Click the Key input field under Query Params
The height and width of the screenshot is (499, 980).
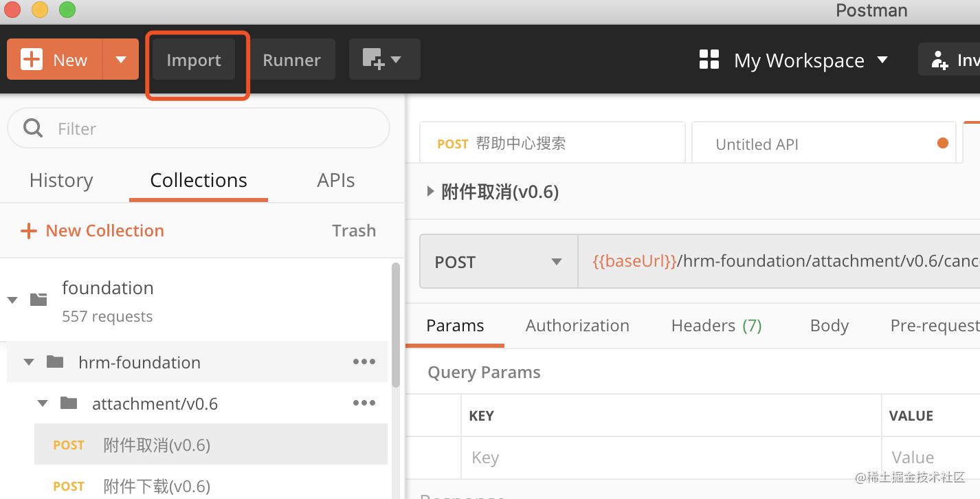pos(619,457)
